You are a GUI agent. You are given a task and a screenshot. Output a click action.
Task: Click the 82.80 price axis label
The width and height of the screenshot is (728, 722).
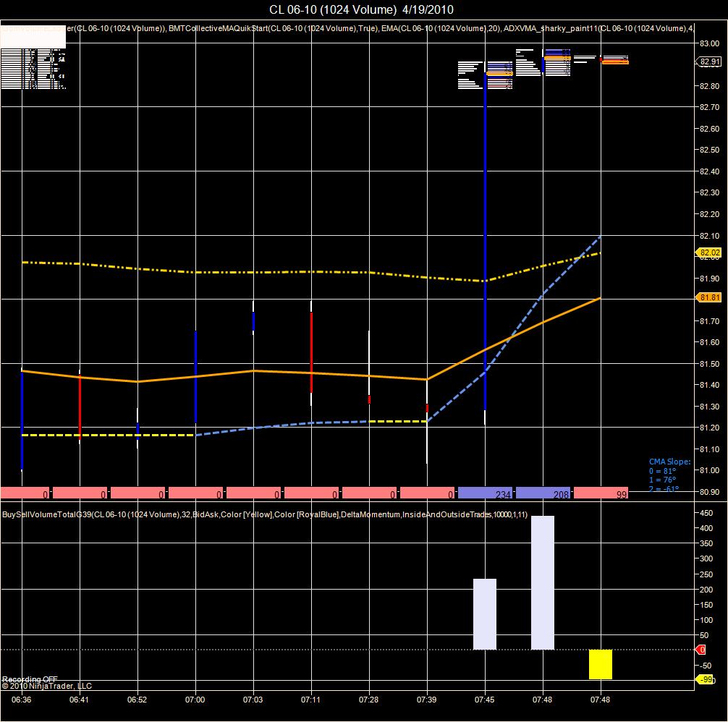tap(709, 86)
